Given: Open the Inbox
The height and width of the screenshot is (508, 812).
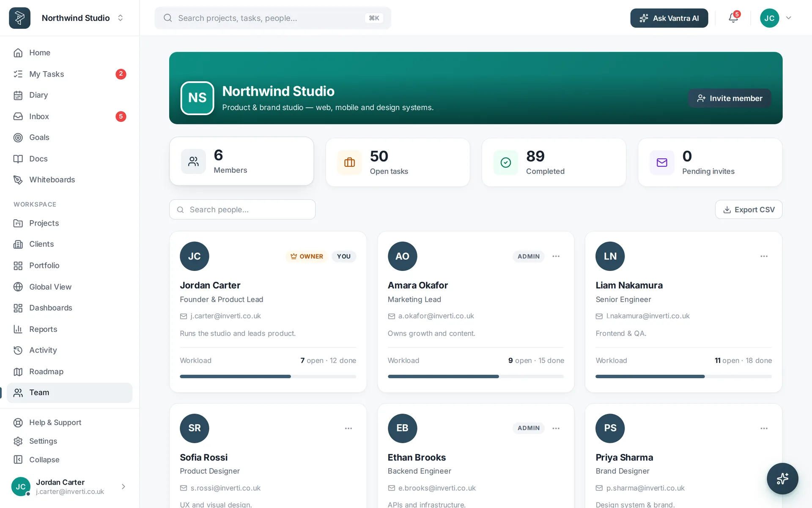Looking at the screenshot, I should point(70,116).
